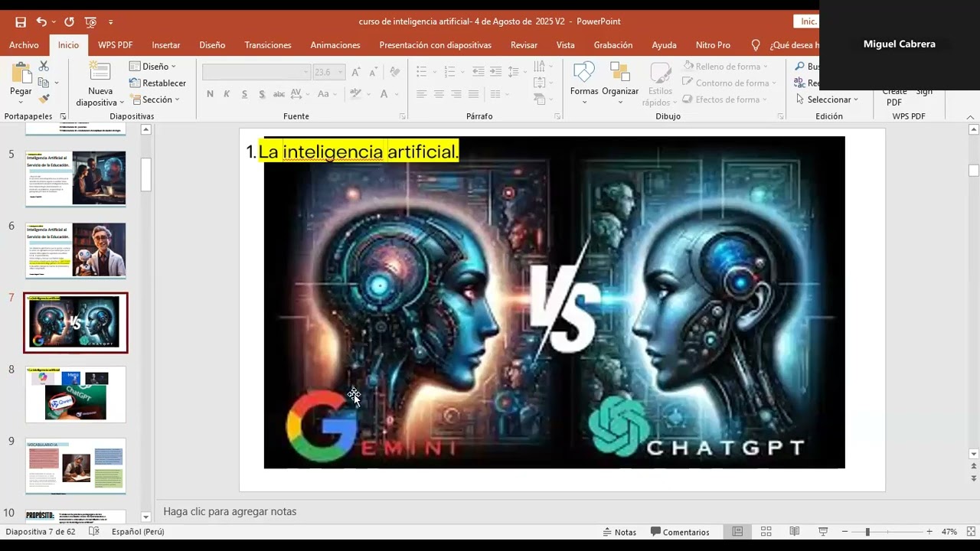
Task: Open the Animaciones tab
Action: [x=335, y=45]
